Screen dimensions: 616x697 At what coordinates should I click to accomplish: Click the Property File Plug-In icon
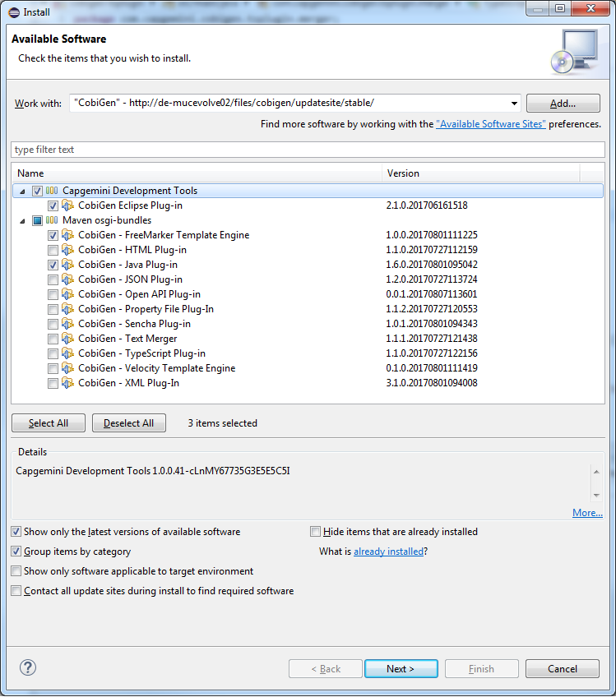67,309
